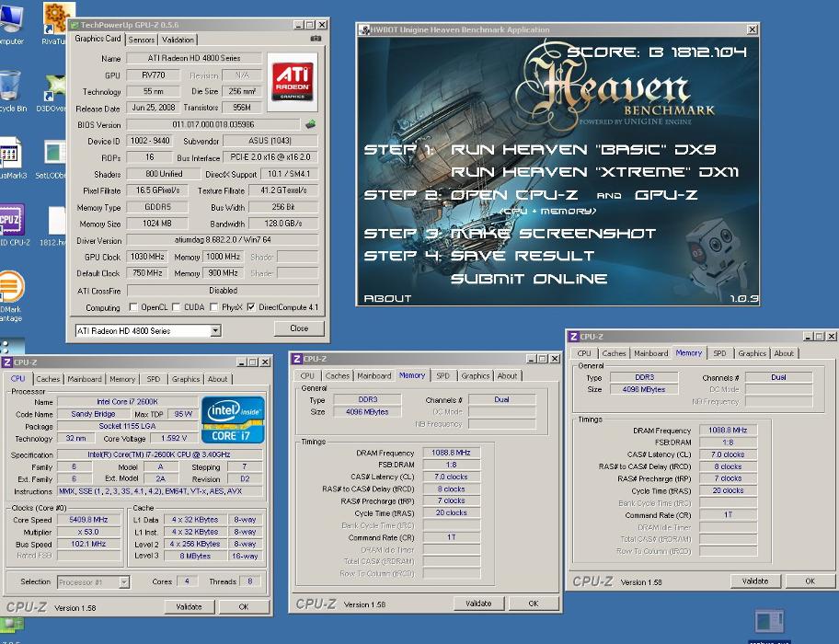
Task: Click the GPU-Z screenshot camera icon
Action: pyautogui.click(x=316, y=39)
